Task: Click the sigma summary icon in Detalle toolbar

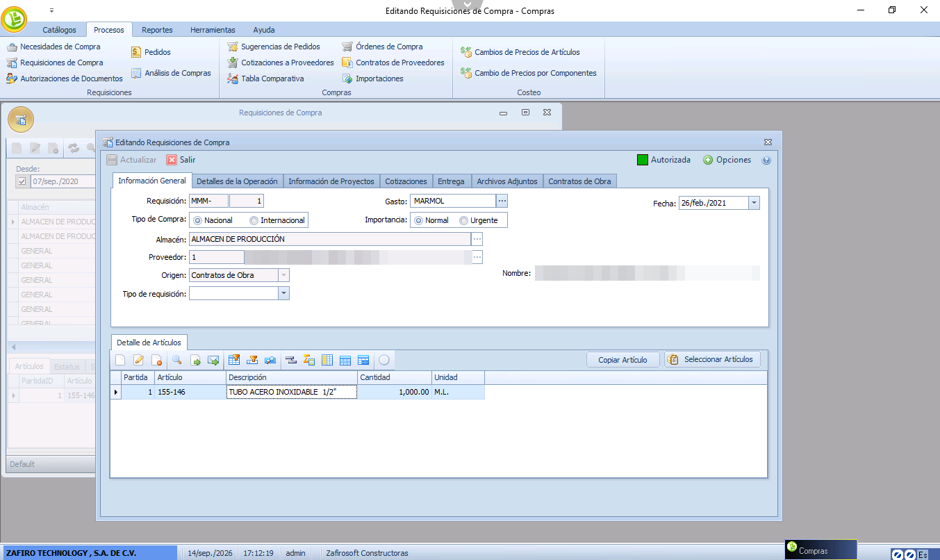Action: coord(309,360)
